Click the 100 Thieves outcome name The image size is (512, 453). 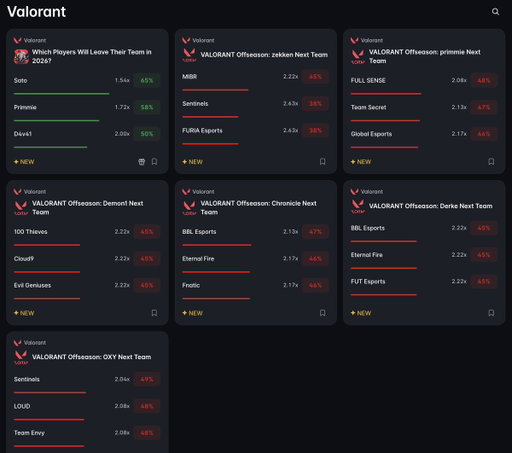(x=30, y=232)
